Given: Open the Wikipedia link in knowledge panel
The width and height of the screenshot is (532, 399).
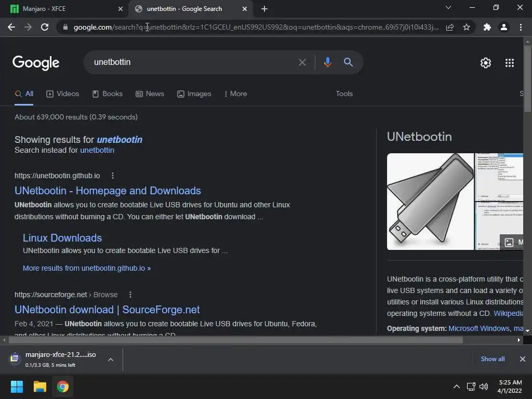Looking at the screenshot, I should [x=508, y=313].
